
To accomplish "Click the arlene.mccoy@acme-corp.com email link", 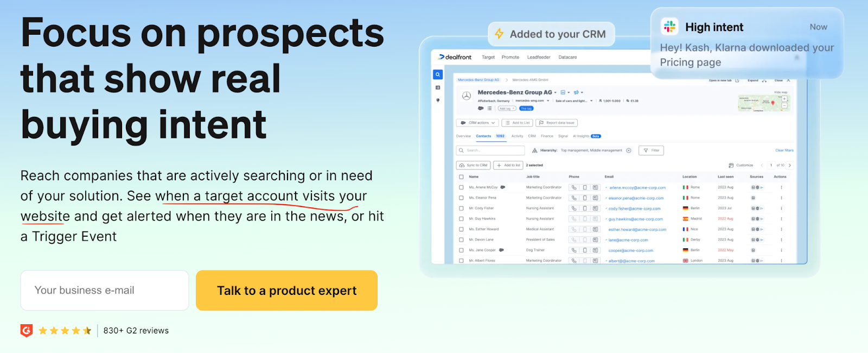I will 637,187.
